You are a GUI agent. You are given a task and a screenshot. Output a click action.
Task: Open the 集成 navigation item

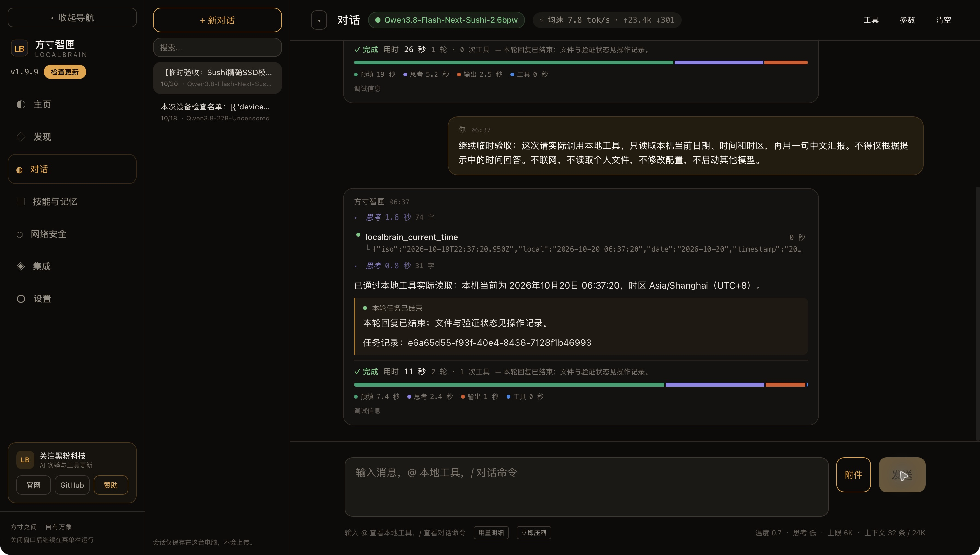point(72,266)
